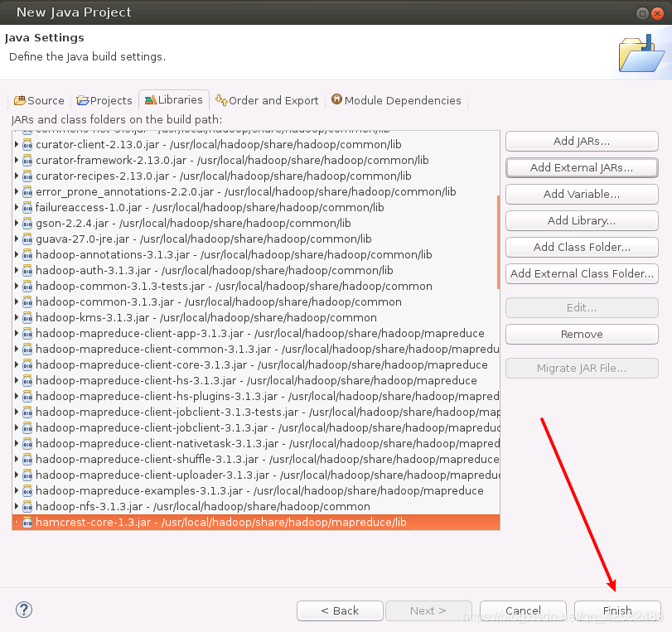Switch to the Projects tab
Image resolution: width=672 pixels, height=632 pixels.
tap(104, 101)
